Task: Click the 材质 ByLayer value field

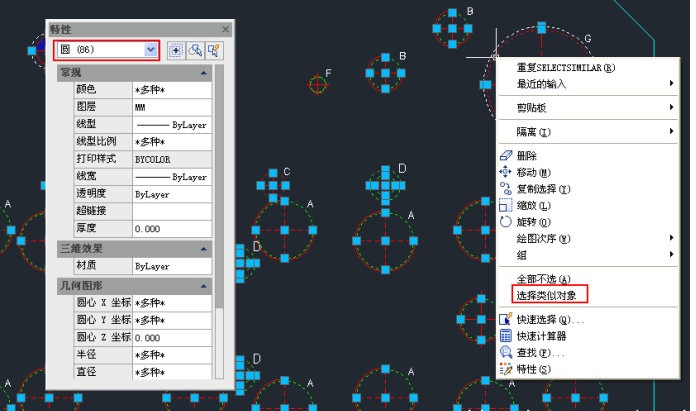Action: coord(172,266)
